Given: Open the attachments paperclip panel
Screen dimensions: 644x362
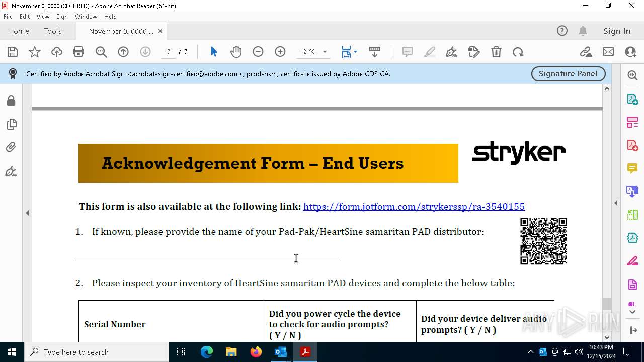Looking at the screenshot, I should pyautogui.click(x=11, y=147).
